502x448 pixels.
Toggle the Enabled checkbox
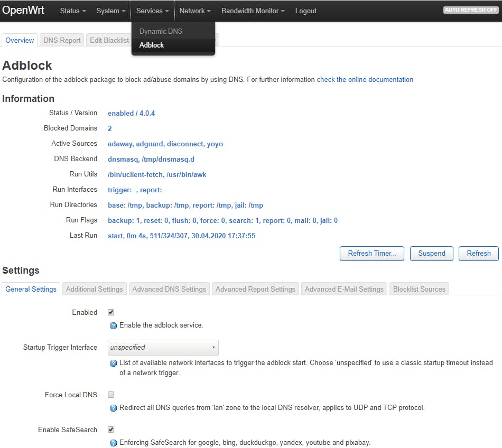coord(111,312)
